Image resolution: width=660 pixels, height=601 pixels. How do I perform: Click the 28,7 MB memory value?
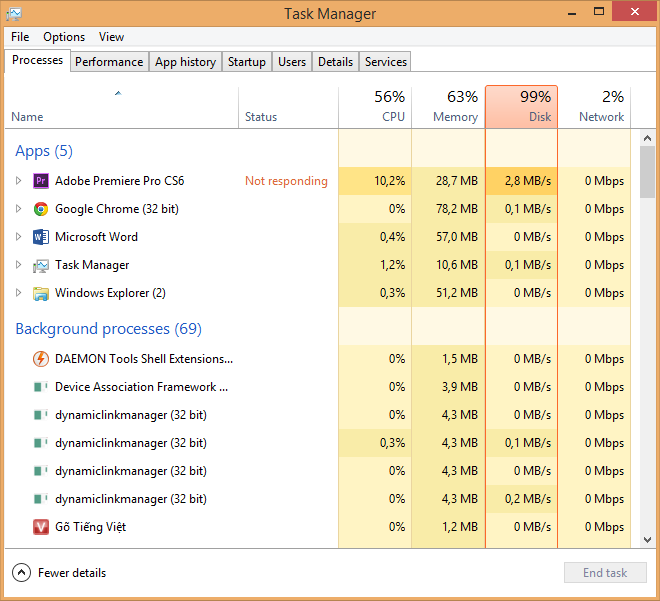point(457,181)
